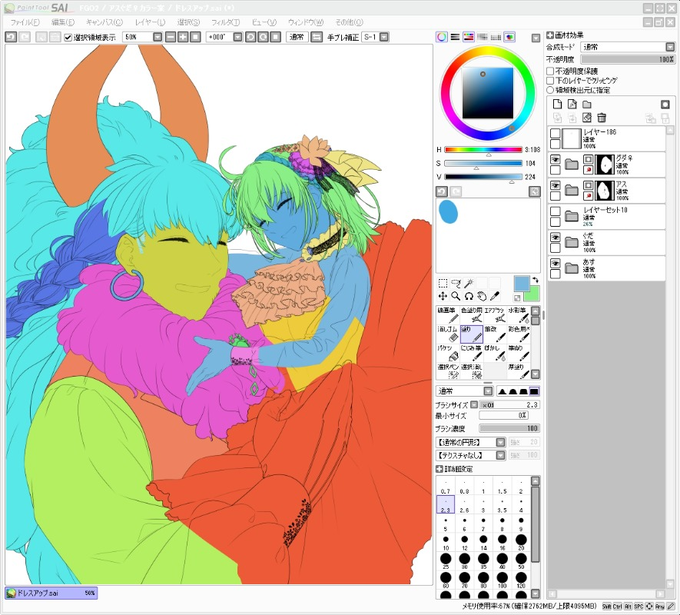Open the ファイル(F) menu
680x615 pixels.
(x=25, y=23)
